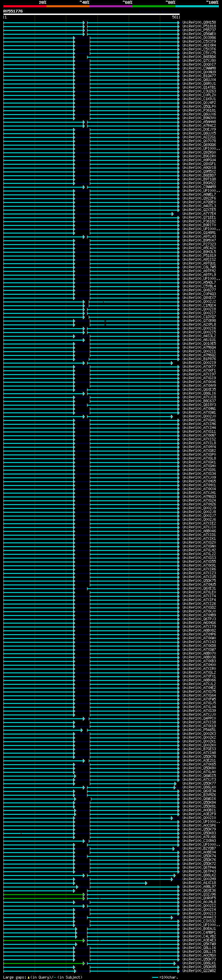The image size is (222, 980).
Task: Select hit label UniRef100_C9WWM8
Action: click(199, 68)
